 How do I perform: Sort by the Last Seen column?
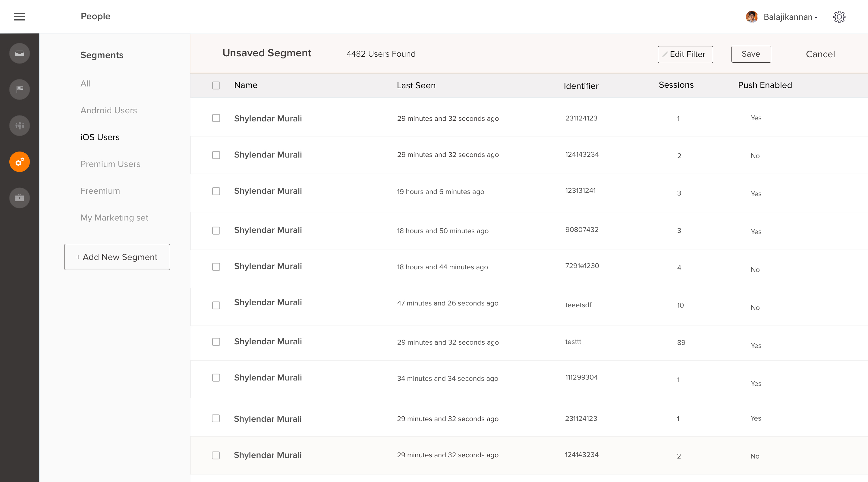point(416,86)
